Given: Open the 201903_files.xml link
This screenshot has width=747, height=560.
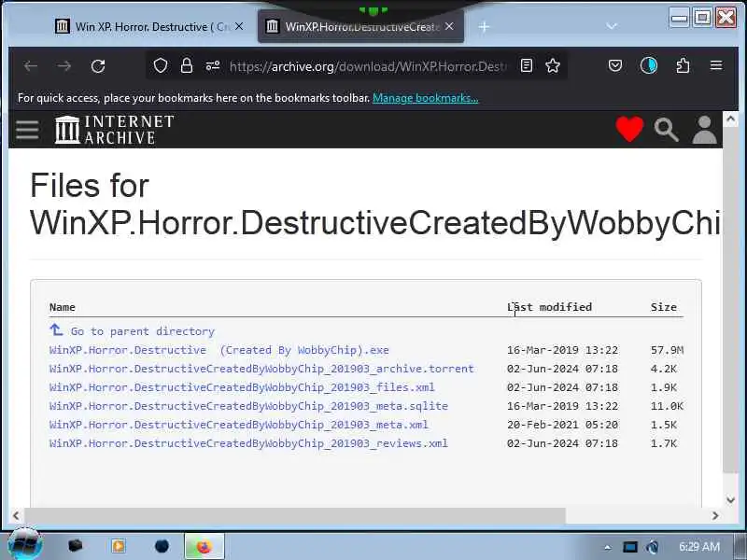Looking at the screenshot, I should click(x=242, y=387).
